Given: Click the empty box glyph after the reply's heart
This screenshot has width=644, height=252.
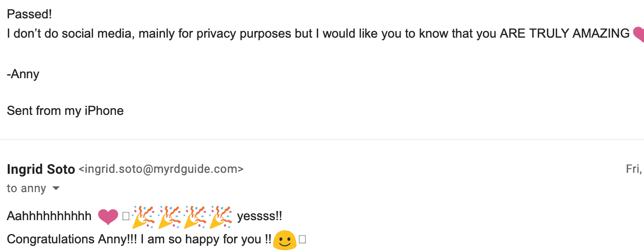Looking at the screenshot, I should click(x=126, y=217).
